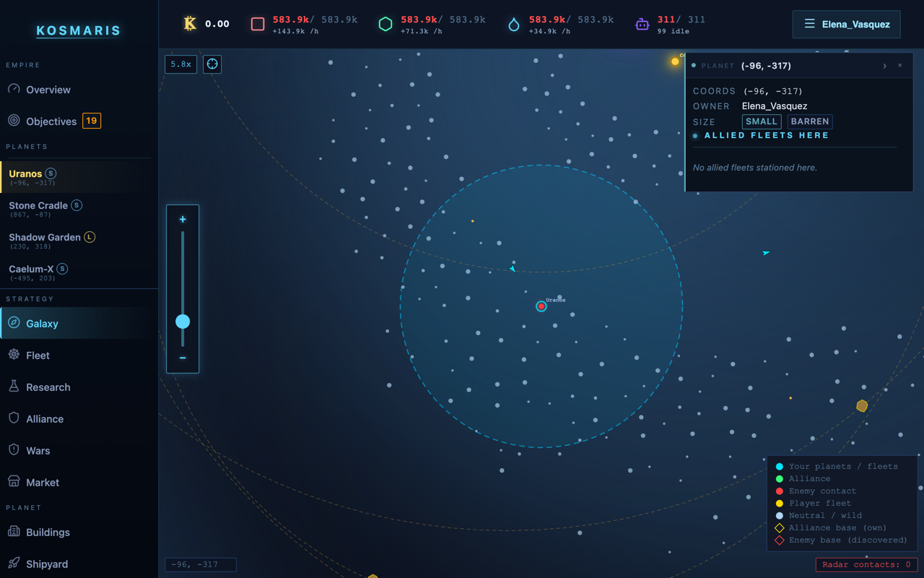Open the Objectives page

pyautogui.click(x=79, y=121)
